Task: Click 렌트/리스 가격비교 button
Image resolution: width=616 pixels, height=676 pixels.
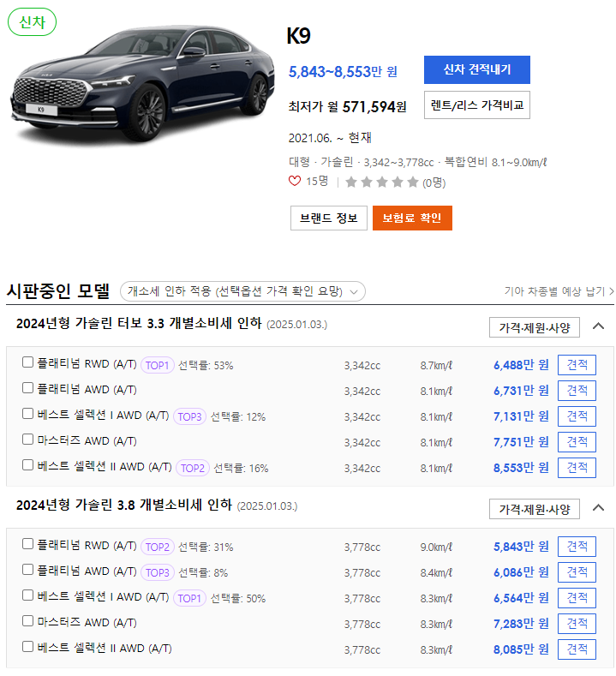Action: coord(476,105)
